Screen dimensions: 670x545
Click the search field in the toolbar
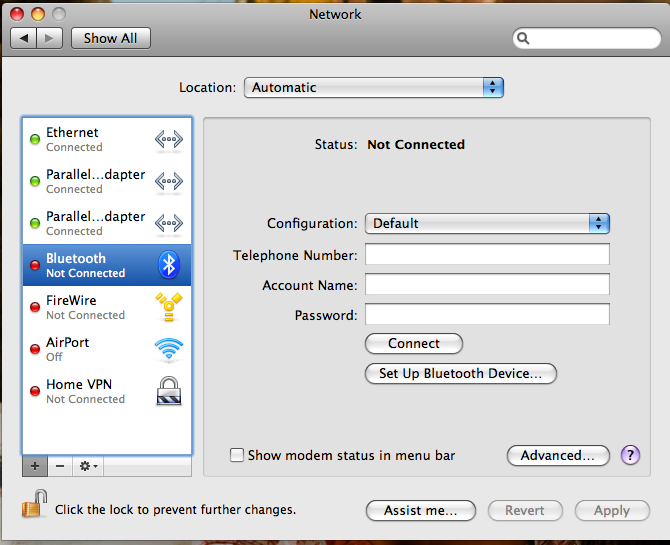tap(590, 39)
